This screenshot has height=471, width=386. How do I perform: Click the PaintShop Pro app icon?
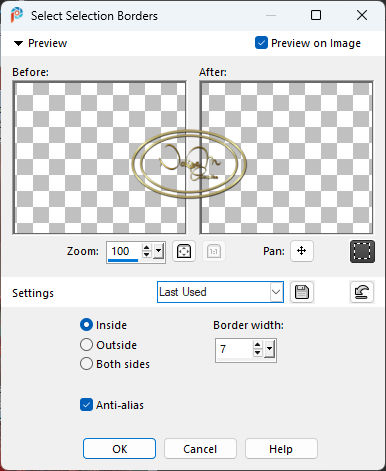(17, 15)
